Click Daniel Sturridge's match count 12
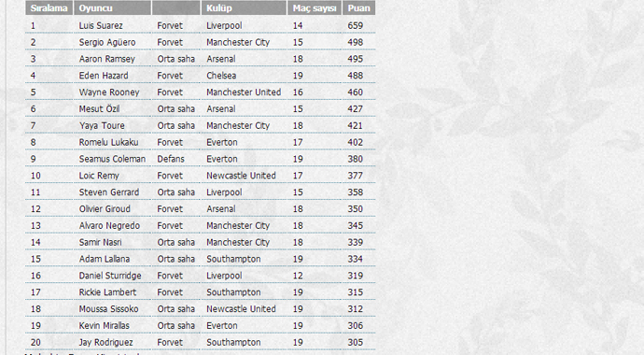The height and width of the screenshot is (355, 644). [298, 276]
